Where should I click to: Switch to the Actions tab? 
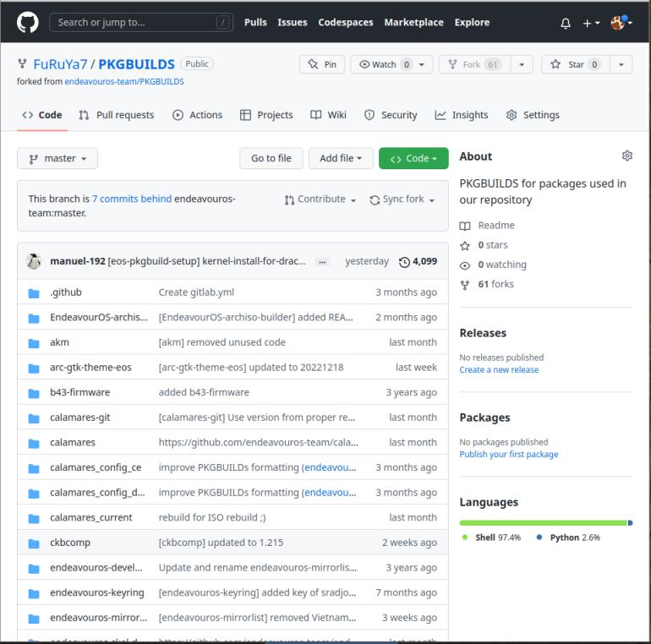198,115
